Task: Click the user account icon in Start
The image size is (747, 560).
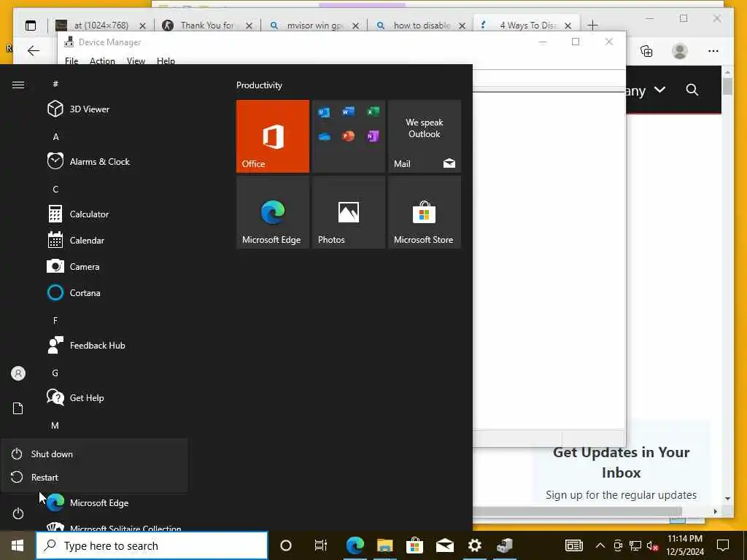Action: click(18, 373)
